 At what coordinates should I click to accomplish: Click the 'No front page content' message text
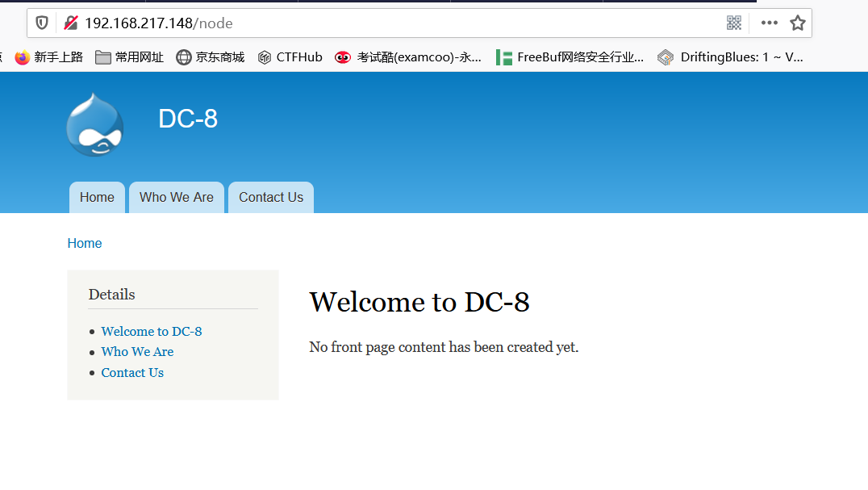[444, 347]
